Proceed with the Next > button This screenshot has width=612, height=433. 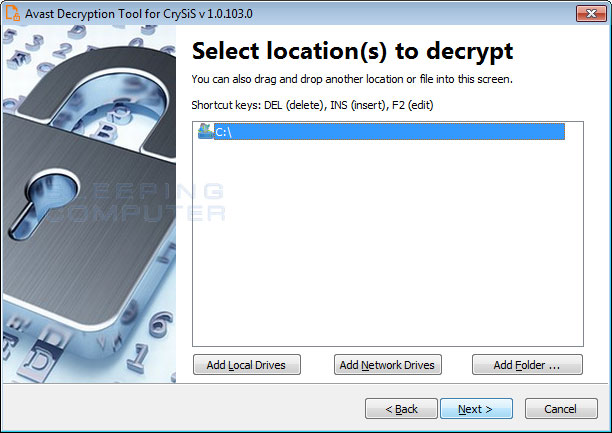pos(476,409)
